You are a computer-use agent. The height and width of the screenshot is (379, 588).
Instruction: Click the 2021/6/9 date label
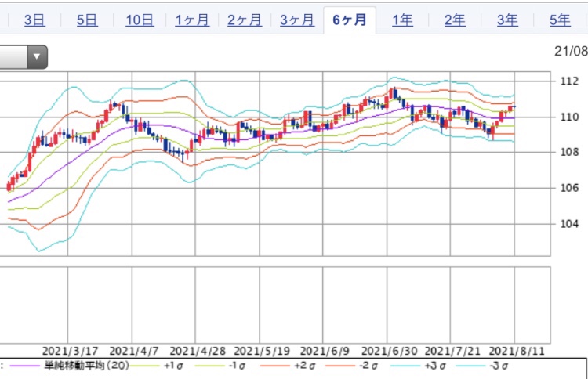coord(325,352)
